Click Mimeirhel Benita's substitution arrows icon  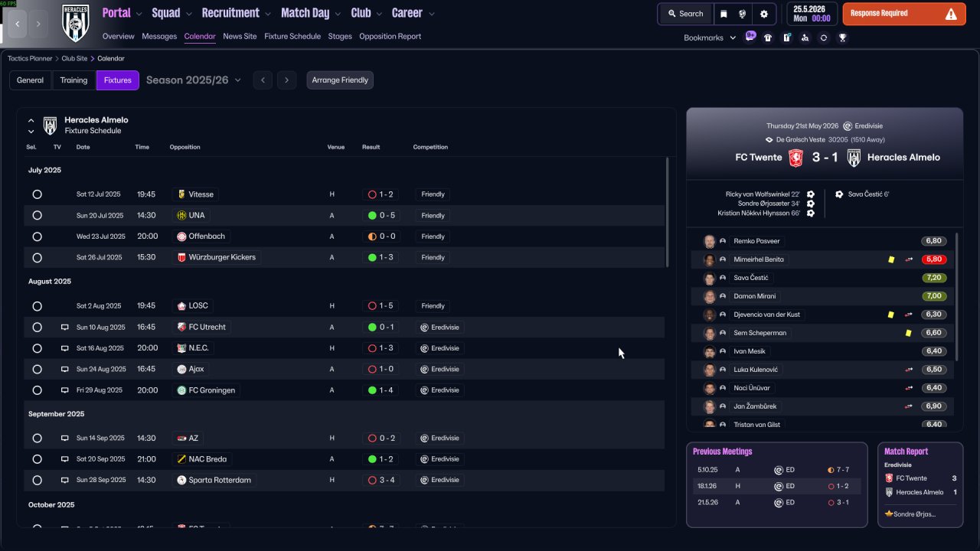pyautogui.click(x=910, y=259)
